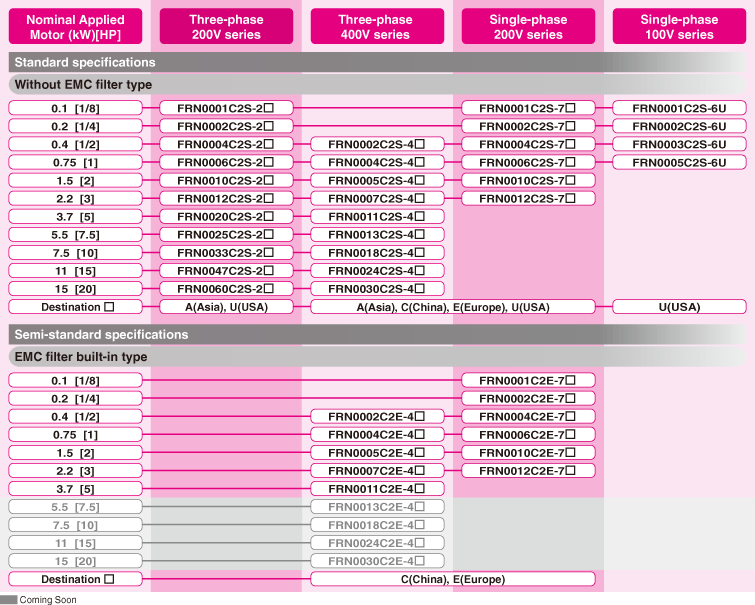The height and width of the screenshot is (605, 755).
Task: Click model FRN0018C2S-4
Action: 377,252
